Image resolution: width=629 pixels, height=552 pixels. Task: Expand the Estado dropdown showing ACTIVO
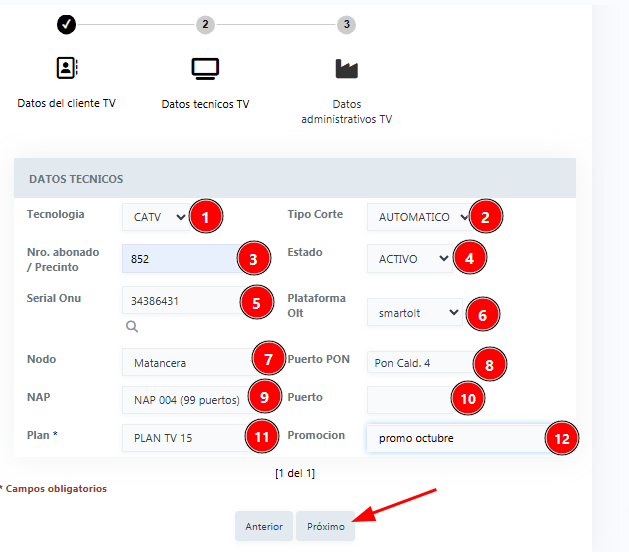point(409,259)
